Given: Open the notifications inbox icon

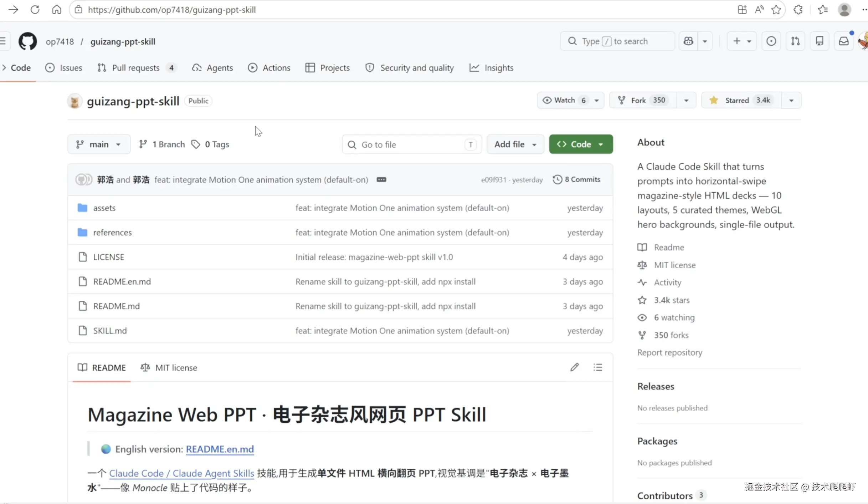Looking at the screenshot, I should (x=843, y=41).
